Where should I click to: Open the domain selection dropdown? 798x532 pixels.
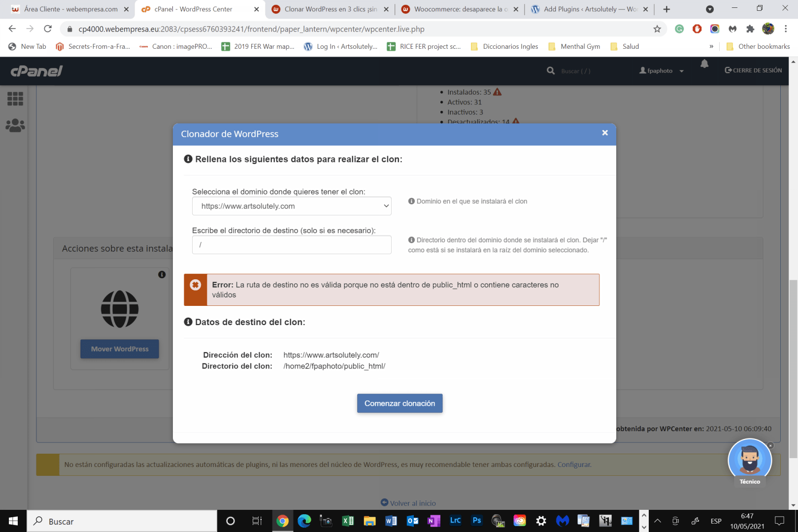pos(292,206)
